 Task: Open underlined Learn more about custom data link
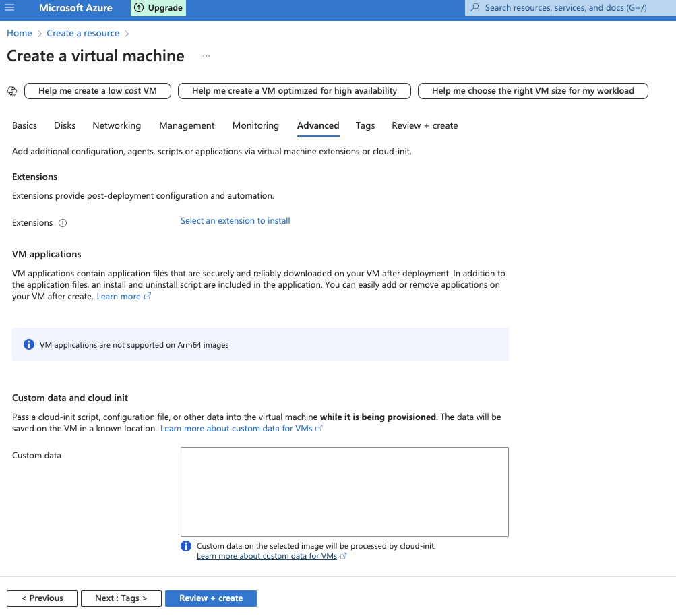[x=267, y=556]
